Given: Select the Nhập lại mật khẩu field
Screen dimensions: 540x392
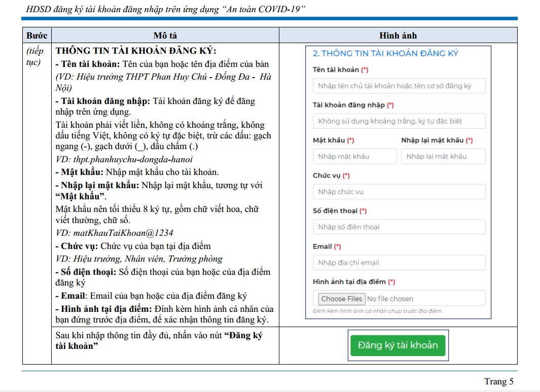Looking at the screenshot, I should tap(443, 156).
